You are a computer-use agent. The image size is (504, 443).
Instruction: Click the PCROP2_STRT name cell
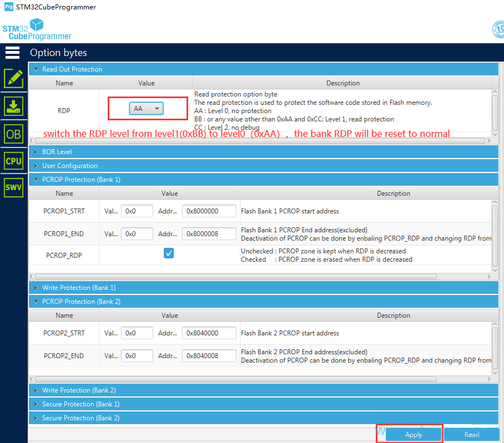click(x=64, y=333)
